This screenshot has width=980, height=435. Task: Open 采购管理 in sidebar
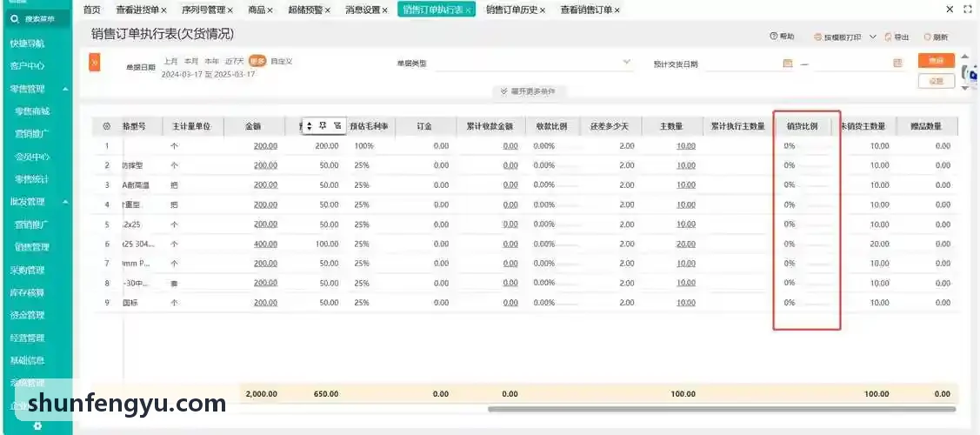[x=28, y=270]
